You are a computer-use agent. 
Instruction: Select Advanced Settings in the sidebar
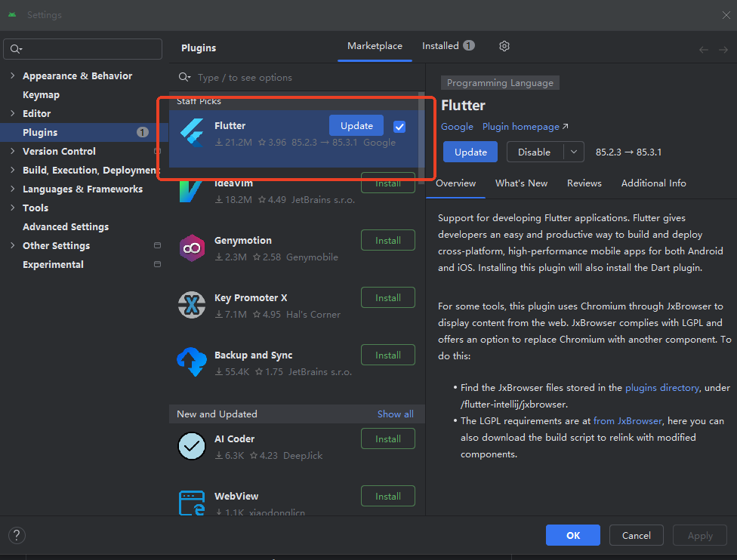click(66, 227)
